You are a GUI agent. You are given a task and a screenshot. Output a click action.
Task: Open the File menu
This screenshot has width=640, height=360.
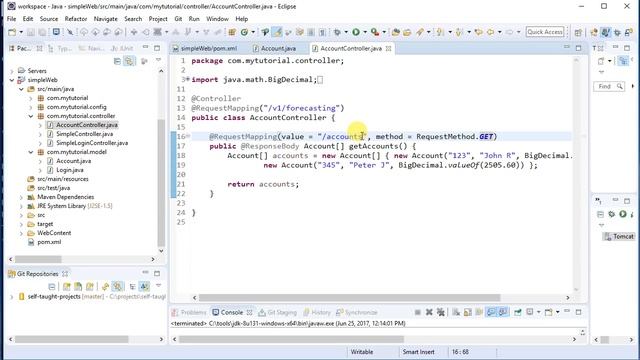(x=11, y=19)
